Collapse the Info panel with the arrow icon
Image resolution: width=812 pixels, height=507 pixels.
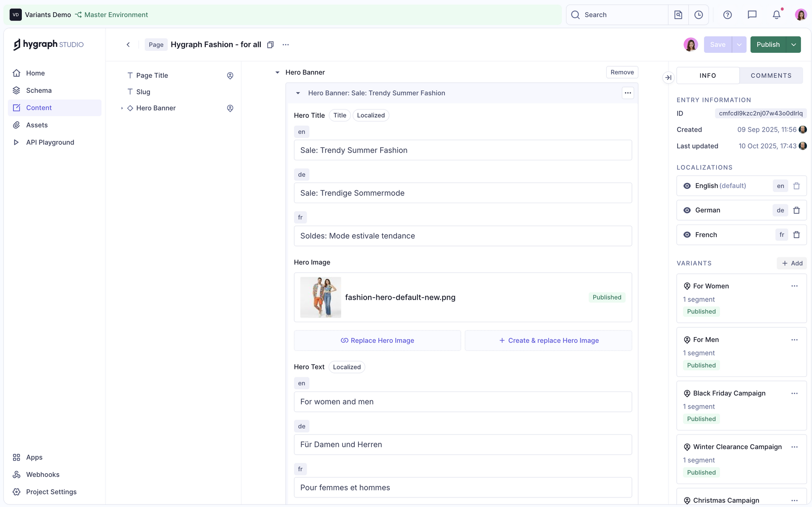(668, 78)
